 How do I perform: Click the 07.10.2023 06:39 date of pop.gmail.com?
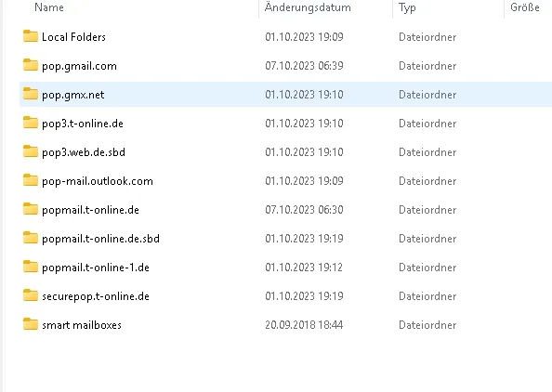304,66
